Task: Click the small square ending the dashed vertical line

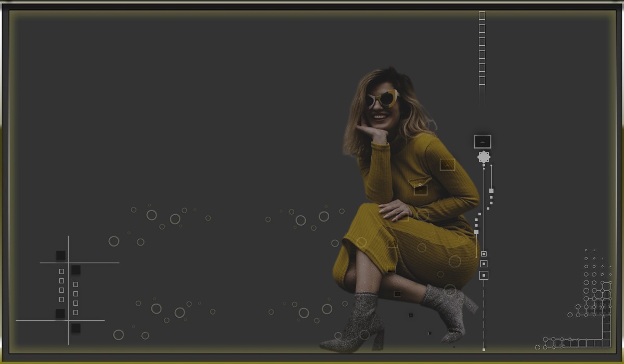Action: coord(484,349)
